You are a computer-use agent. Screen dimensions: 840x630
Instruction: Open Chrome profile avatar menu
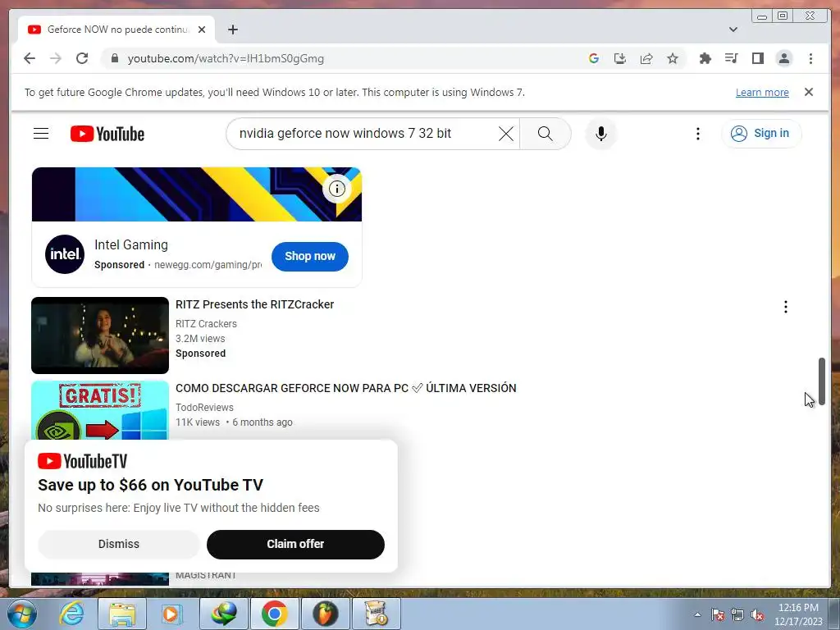pos(783,58)
